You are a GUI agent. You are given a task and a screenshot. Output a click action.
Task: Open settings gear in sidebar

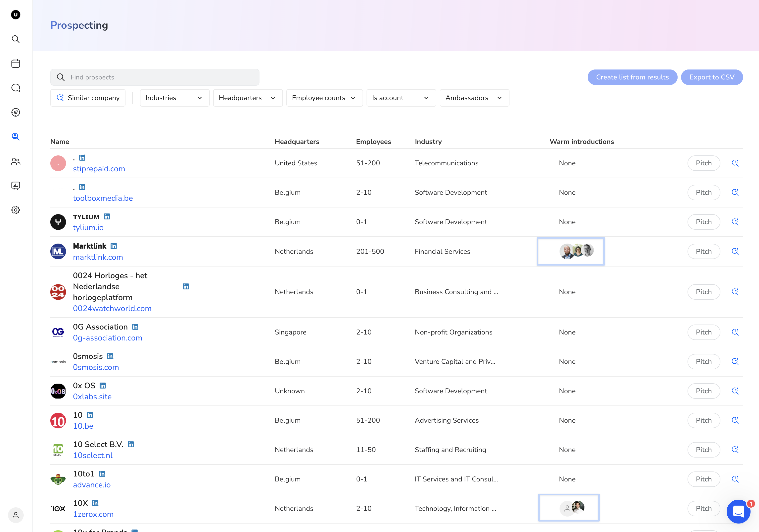click(15, 210)
